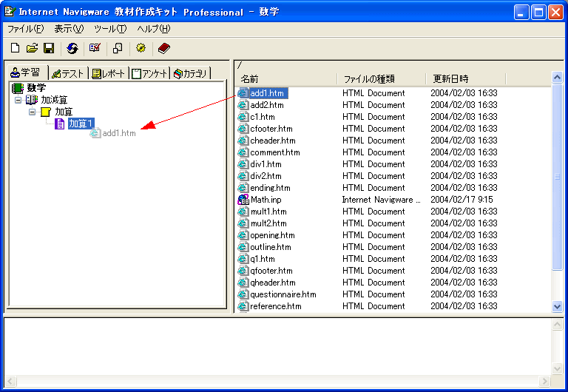The height and width of the screenshot is (392, 568).
Task: Click the Math.inp file icon
Action: point(243,200)
